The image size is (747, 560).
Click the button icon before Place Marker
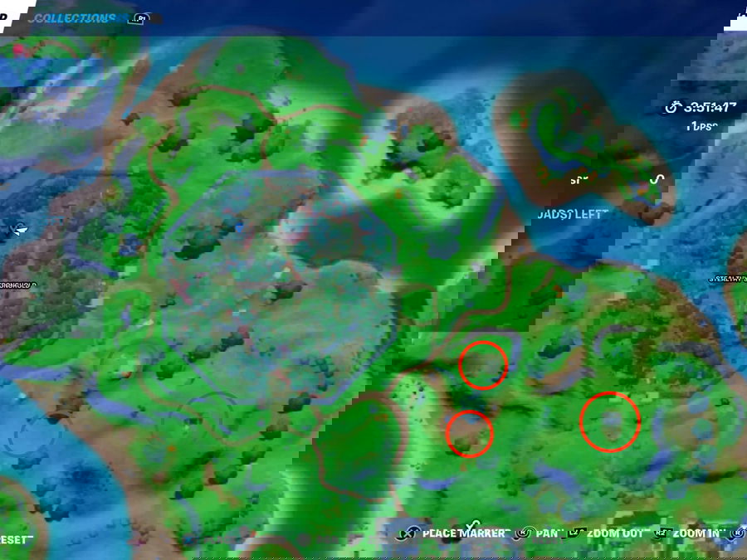[x=408, y=533]
